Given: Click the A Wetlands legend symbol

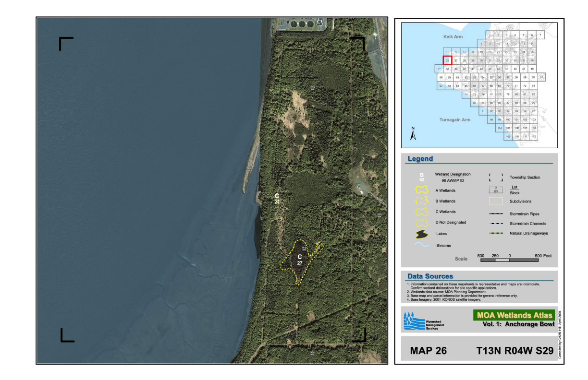Looking at the screenshot, I should point(422,190).
